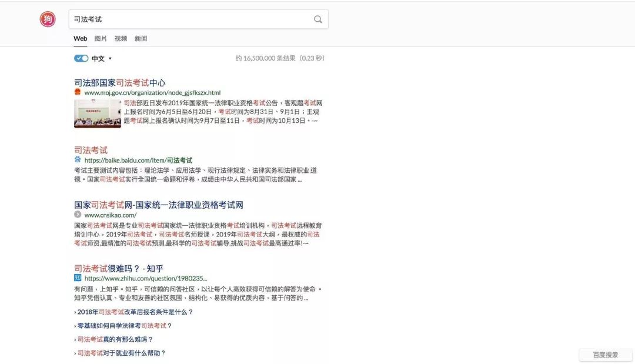This screenshot has width=635, height=364.
Task: Open www.moj.gov.cn result URL
Action: point(152,93)
